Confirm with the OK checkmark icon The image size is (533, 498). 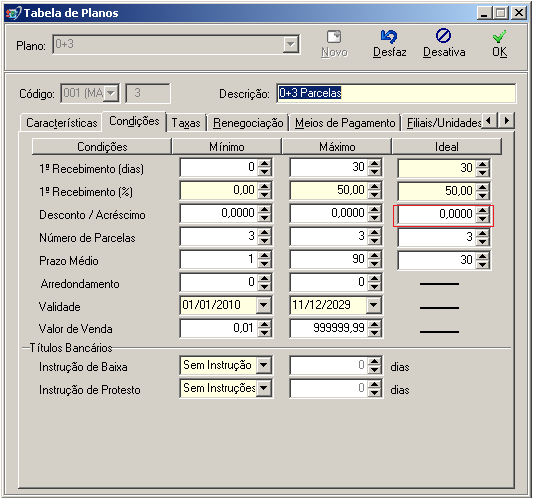click(x=499, y=36)
